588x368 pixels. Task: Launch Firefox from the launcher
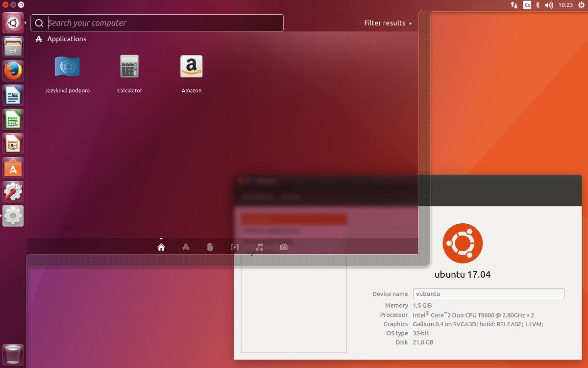(x=13, y=71)
